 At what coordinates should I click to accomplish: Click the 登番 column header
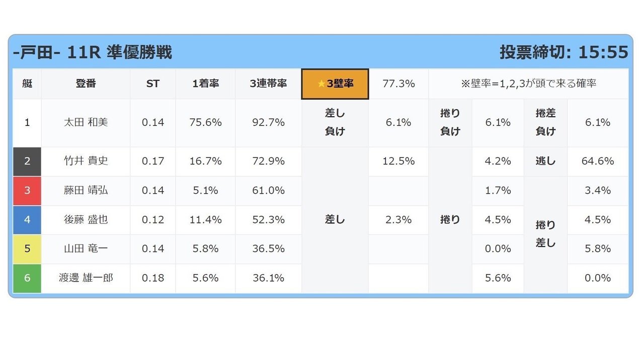[x=86, y=84]
